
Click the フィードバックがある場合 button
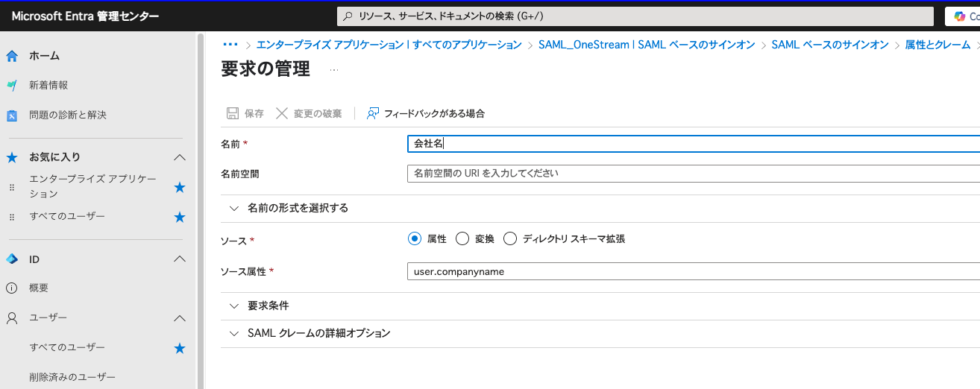click(426, 113)
